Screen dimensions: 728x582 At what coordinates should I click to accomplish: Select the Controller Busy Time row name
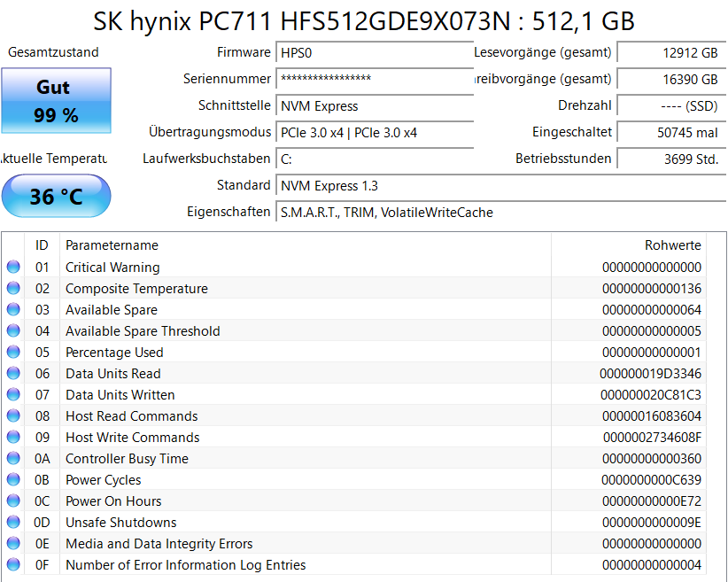click(x=127, y=459)
